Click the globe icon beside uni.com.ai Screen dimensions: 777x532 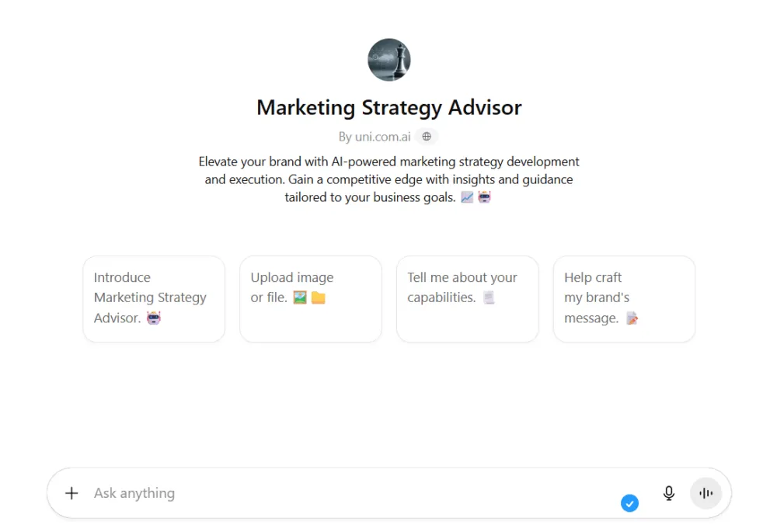point(426,137)
